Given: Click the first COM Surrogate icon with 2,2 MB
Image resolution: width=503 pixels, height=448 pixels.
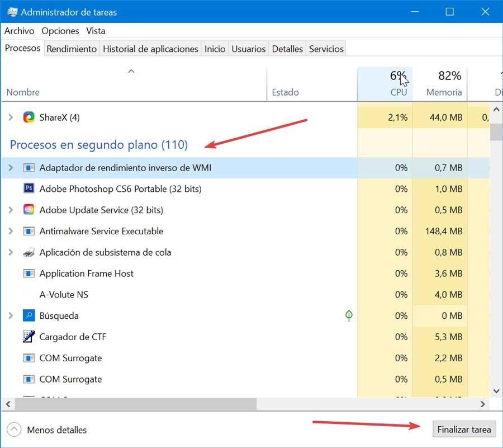Looking at the screenshot, I should (x=29, y=358).
